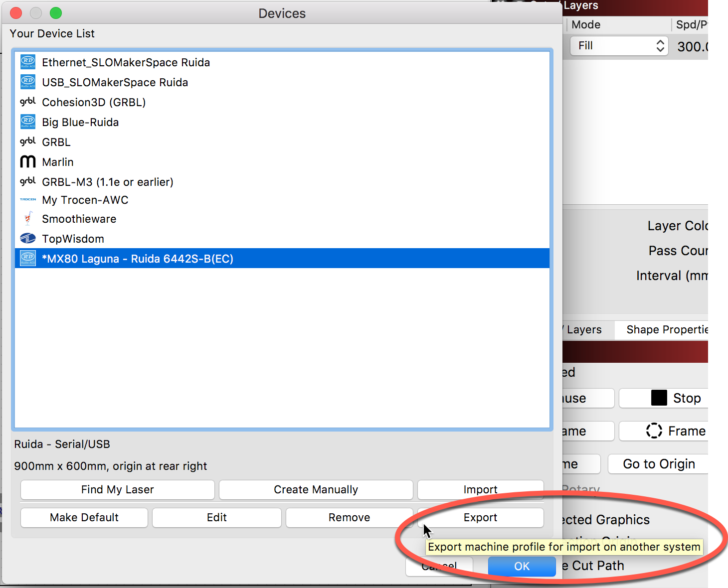Click Go to Origin button in Laser panel

point(659,464)
